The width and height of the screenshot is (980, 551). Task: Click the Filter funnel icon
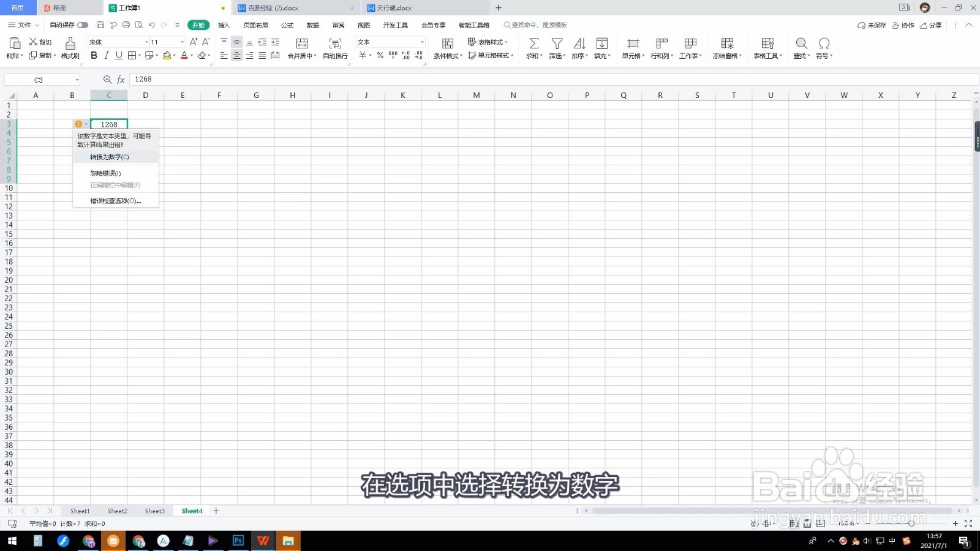(557, 43)
